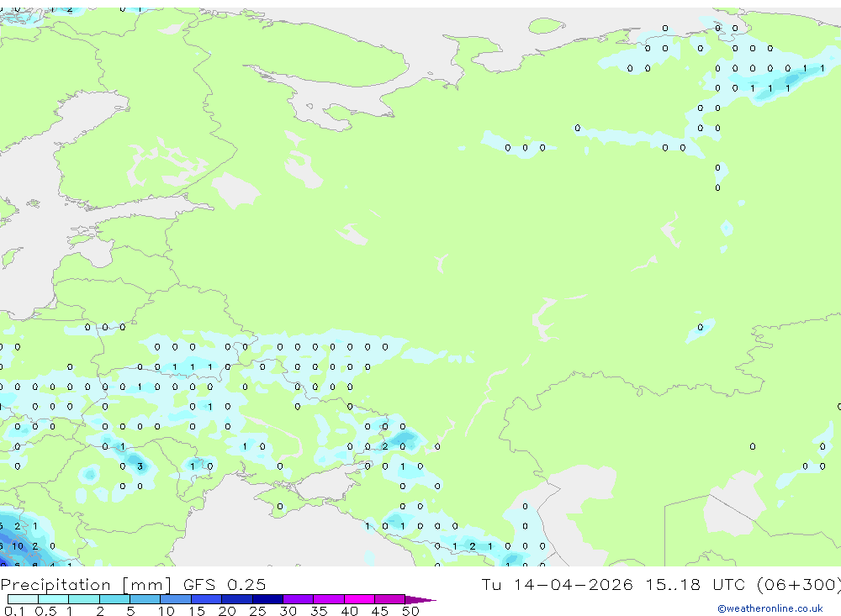Click the '35' legend scale label

319,611
